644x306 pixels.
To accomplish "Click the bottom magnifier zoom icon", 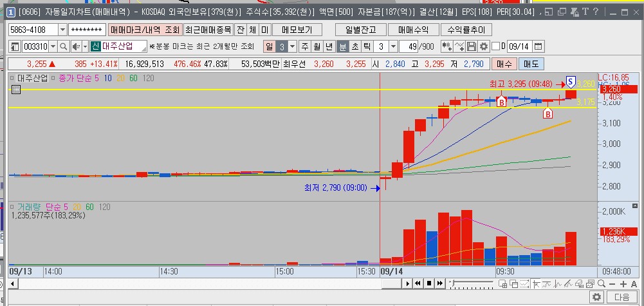I will tap(602, 283).
